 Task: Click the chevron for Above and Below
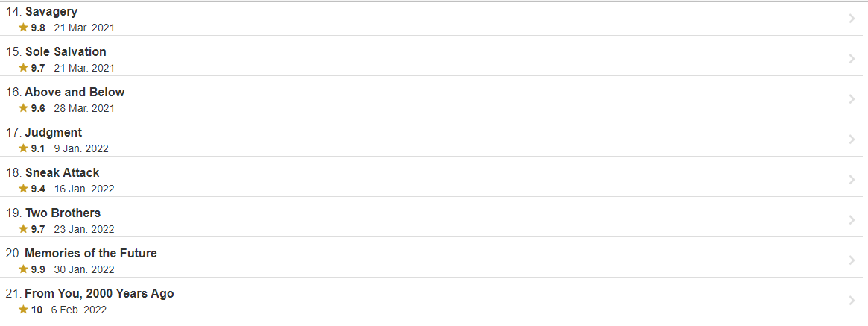[x=852, y=99]
